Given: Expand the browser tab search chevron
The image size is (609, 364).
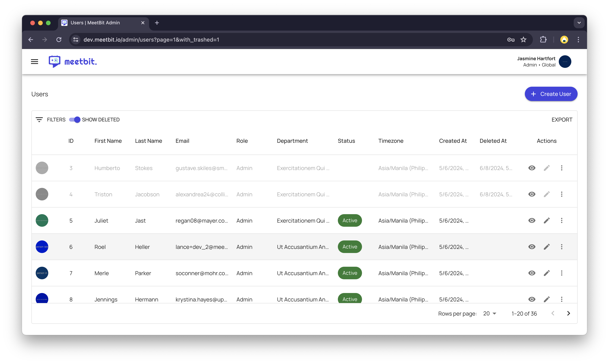Looking at the screenshot, I should click(x=579, y=23).
